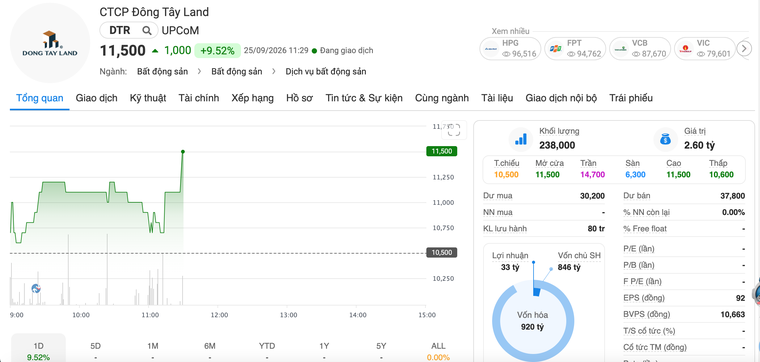Image resolution: width=760 pixels, height=362 pixels.
Task: Open the Kỹ thuật tab
Action: 148,98
